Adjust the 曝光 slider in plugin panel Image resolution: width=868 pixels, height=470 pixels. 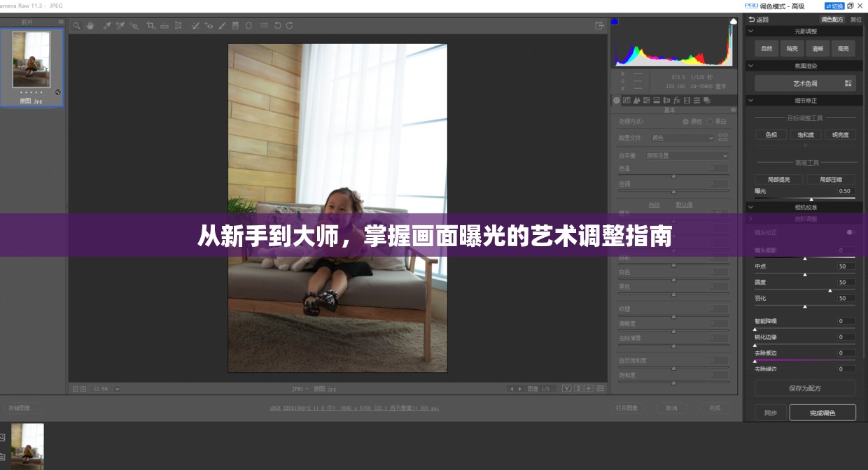coord(805,198)
